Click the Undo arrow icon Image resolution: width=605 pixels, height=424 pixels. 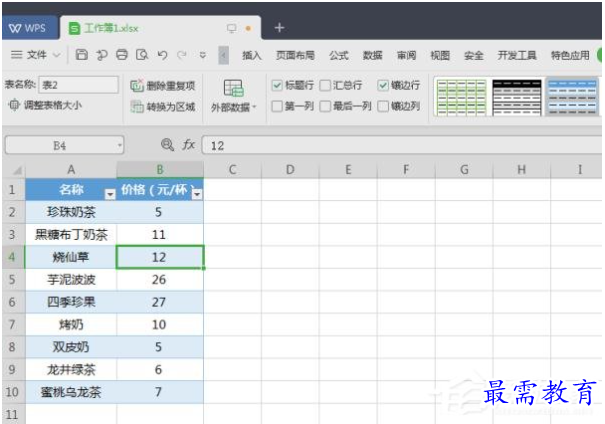162,55
